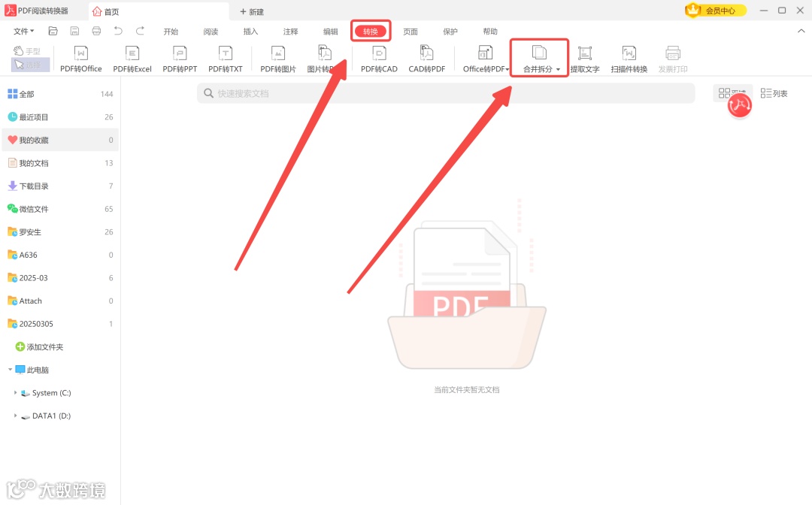Switch to 列表 list view
Viewport: 812px width, 505px height.
pyautogui.click(x=774, y=93)
